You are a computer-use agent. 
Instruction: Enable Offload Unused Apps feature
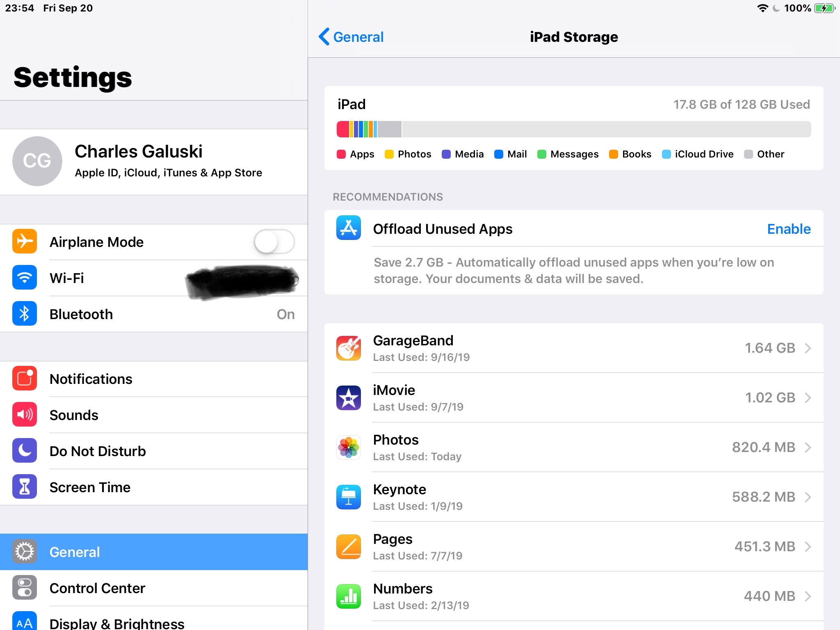pyautogui.click(x=788, y=229)
